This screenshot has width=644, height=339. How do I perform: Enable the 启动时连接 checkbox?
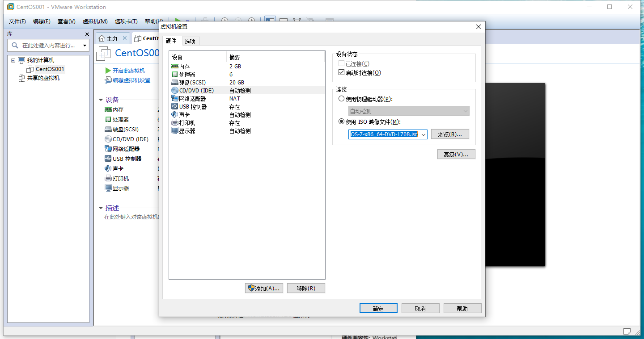(342, 72)
